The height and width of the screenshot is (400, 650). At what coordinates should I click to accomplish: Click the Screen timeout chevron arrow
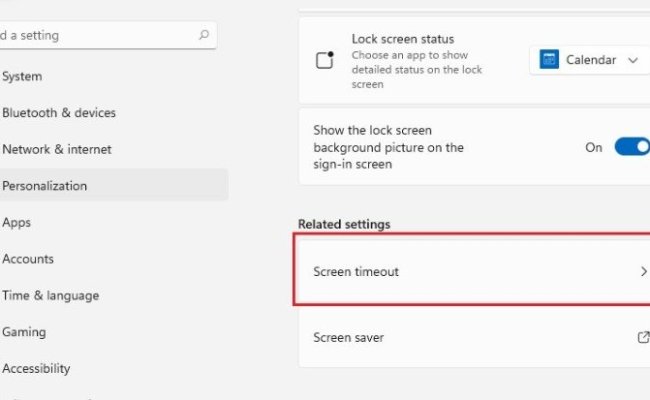643,271
